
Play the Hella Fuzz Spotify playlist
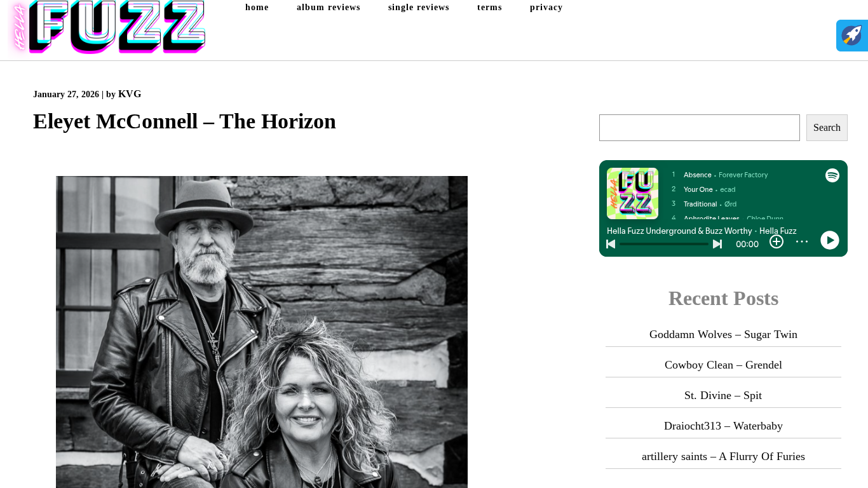click(830, 240)
